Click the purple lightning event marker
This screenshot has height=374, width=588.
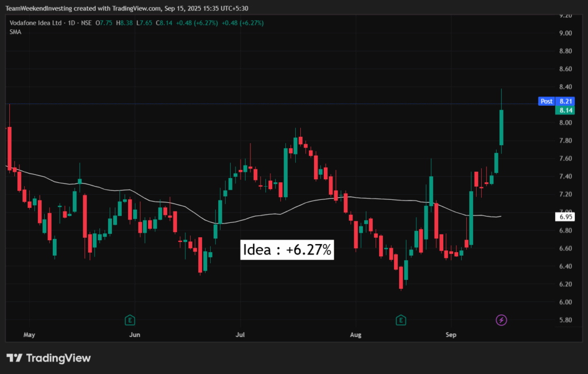(x=501, y=320)
